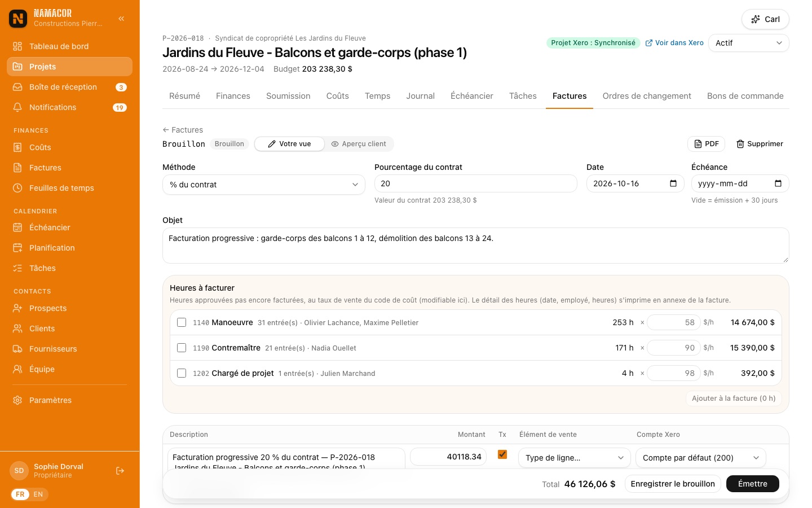The width and height of the screenshot is (812, 508).
Task: Check the 1190 Contremaître hours checkbox
Action: click(182, 348)
